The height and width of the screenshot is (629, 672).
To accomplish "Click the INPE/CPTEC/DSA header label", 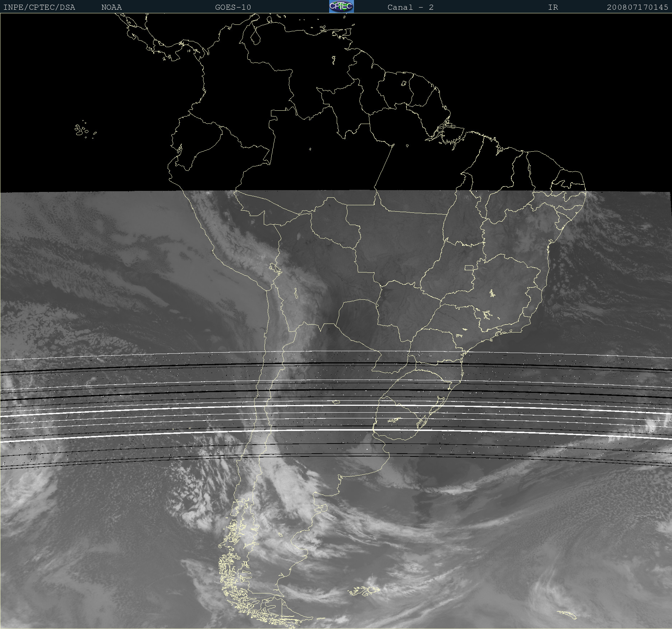I will click(x=39, y=7).
